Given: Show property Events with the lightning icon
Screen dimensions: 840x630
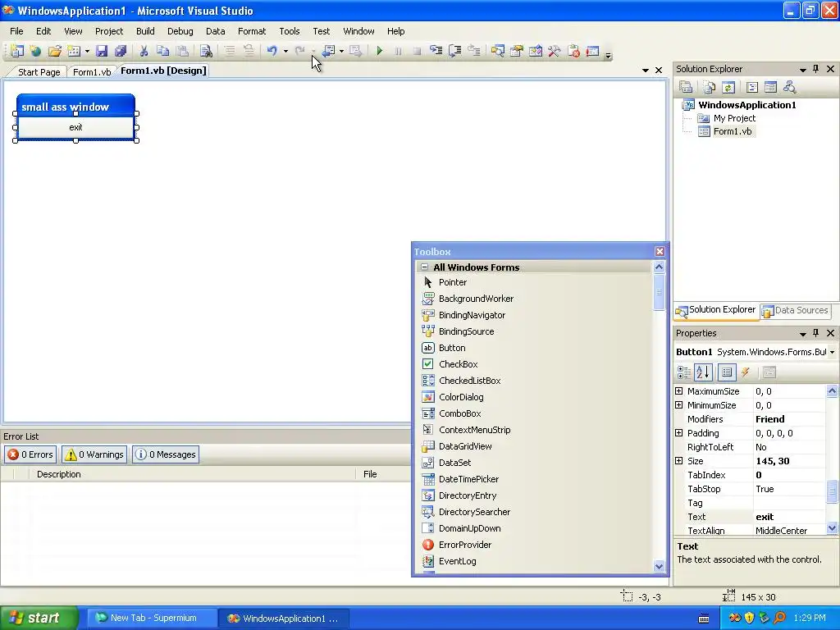Looking at the screenshot, I should click(x=745, y=372).
